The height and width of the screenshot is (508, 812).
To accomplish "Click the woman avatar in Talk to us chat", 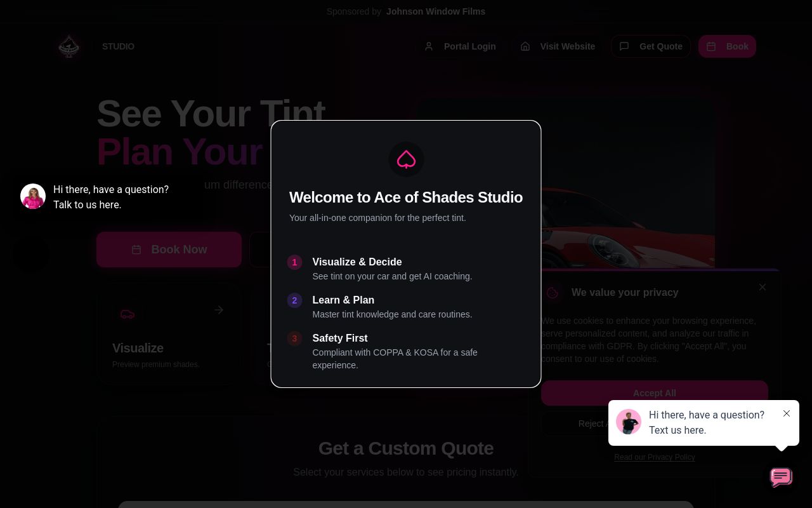I will [33, 196].
